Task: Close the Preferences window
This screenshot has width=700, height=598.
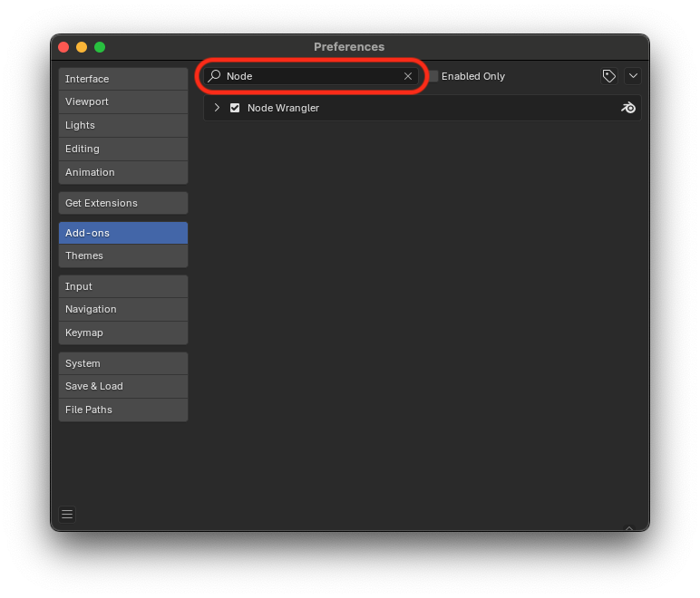Action: (x=63, y=47)
